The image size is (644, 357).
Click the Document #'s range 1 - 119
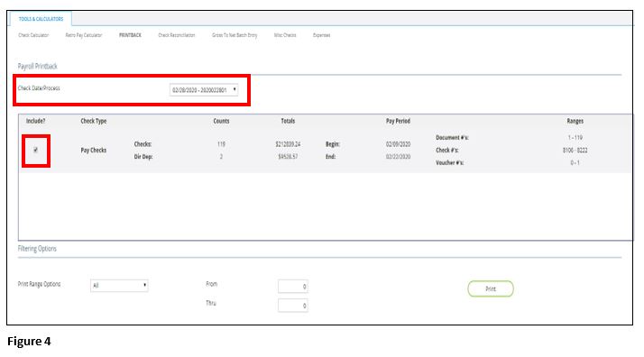point(575,137)
